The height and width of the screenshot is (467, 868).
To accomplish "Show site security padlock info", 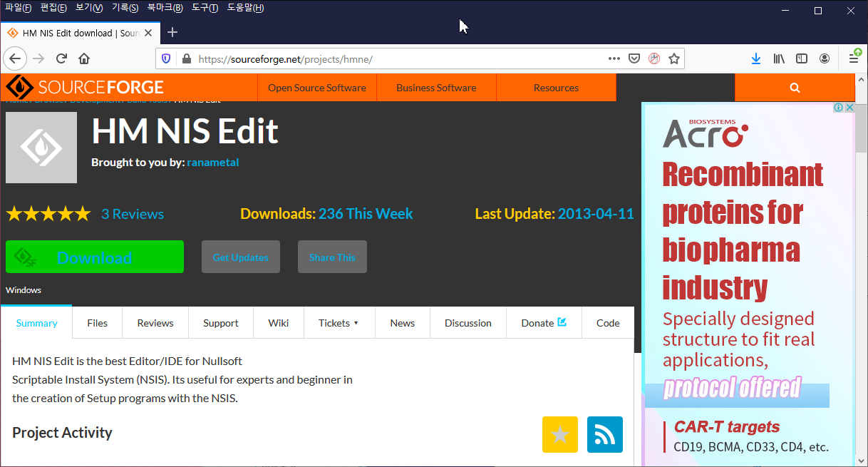I will pos(187,59).
